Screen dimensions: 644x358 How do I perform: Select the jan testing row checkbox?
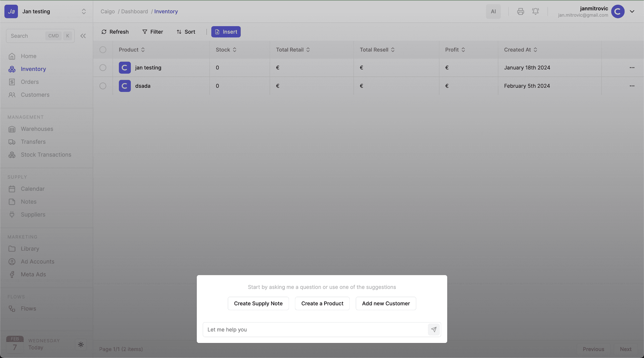click(x=103, y=68)
